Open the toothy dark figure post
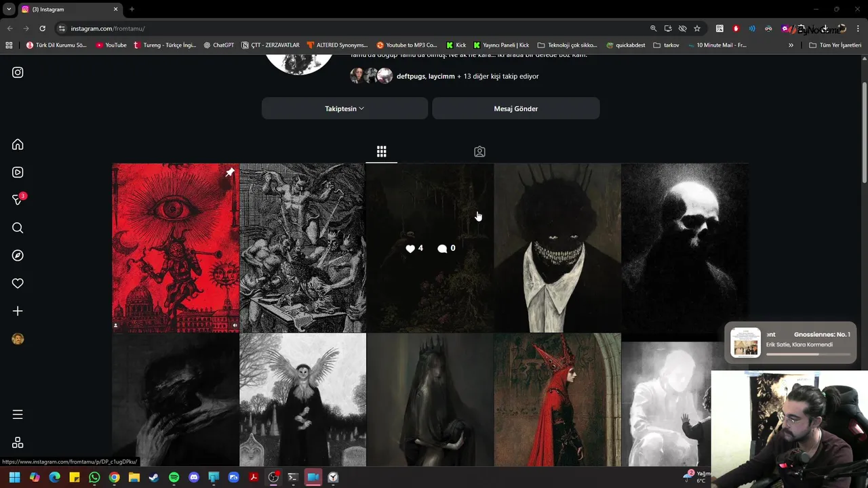This screenshot has width=868, height=488. tap(557, 247)
